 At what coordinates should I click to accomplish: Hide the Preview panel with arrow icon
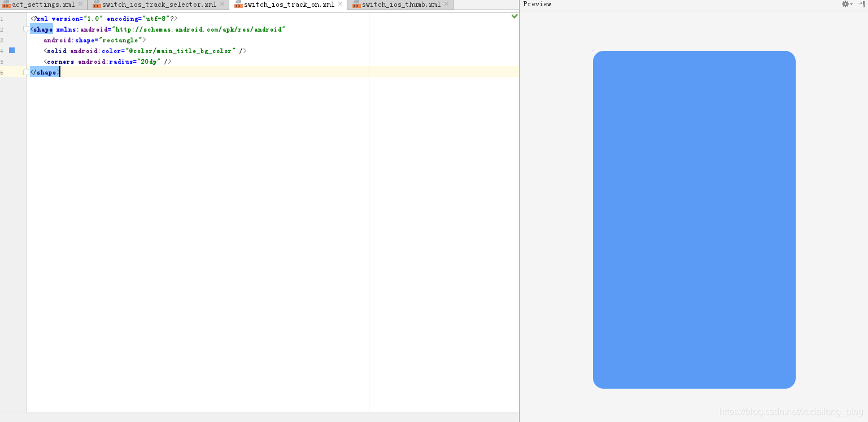(x=862, y=4)
